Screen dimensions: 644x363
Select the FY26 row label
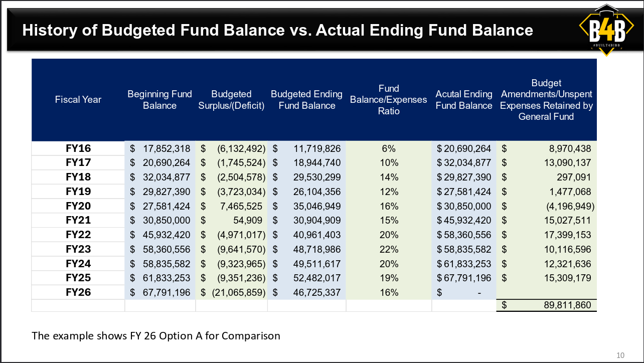coord(78,292)
